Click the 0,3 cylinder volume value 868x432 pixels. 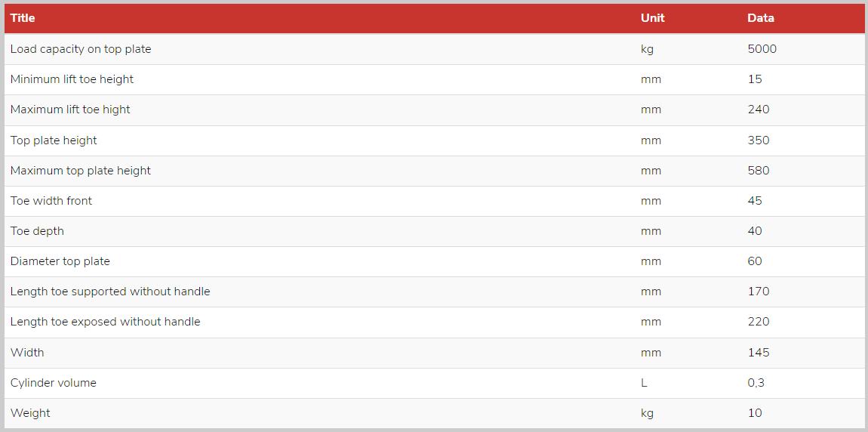[x=756, y=383]
